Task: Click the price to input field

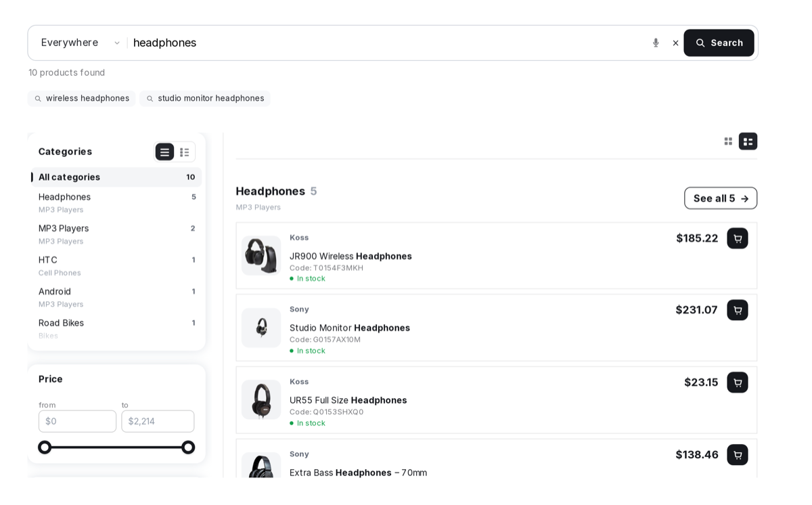Action: click(x=158, y=421)
